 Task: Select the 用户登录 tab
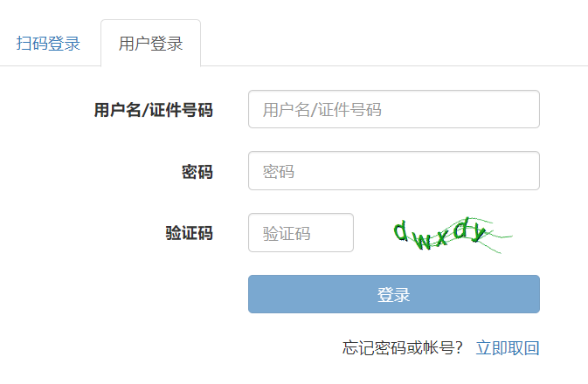tap(151, 44)
